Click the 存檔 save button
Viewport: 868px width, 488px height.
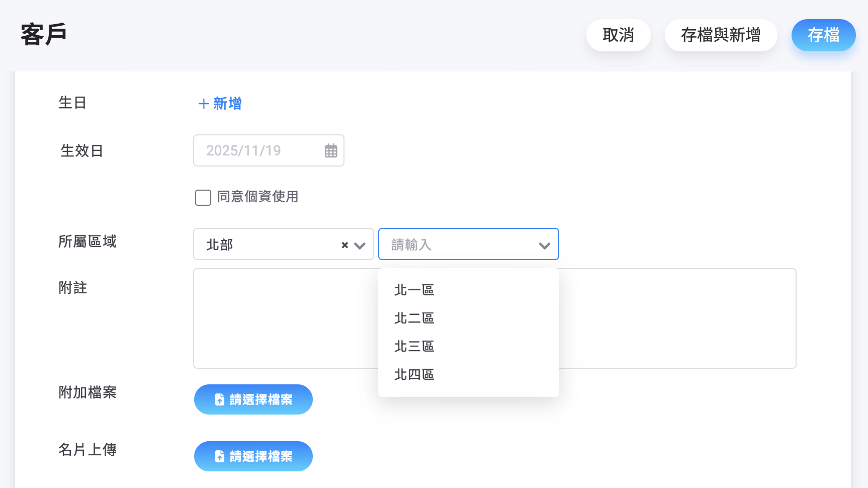pyautogui.click(x=823, y=35)
